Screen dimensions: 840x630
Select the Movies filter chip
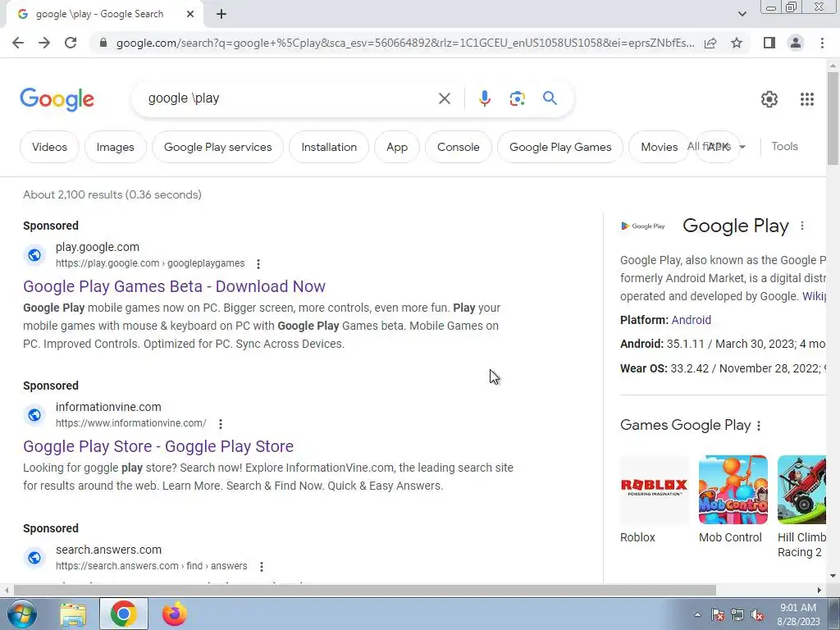660,147
